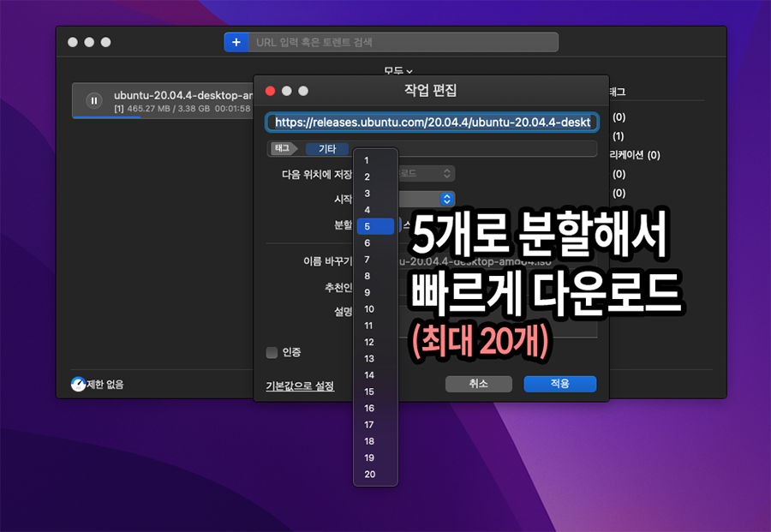Click the 기본값으로 설정 link
771x532 pixels.
pos(300,386)
